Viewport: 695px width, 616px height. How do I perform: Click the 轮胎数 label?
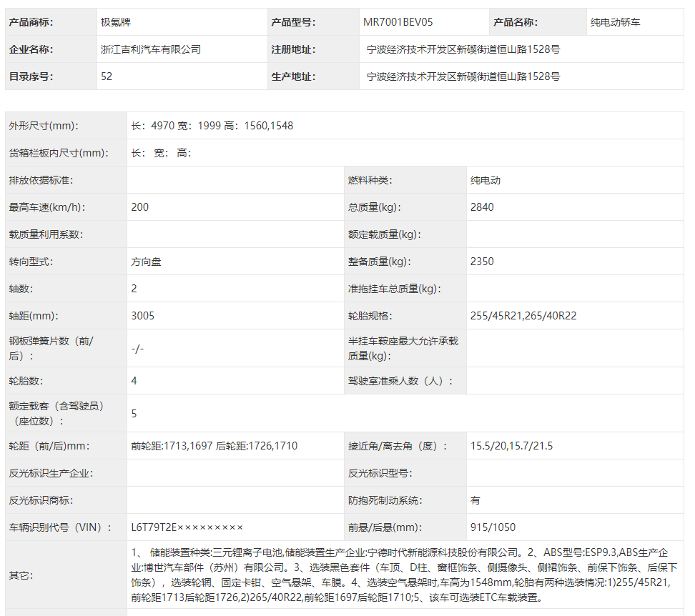(26, 381)
